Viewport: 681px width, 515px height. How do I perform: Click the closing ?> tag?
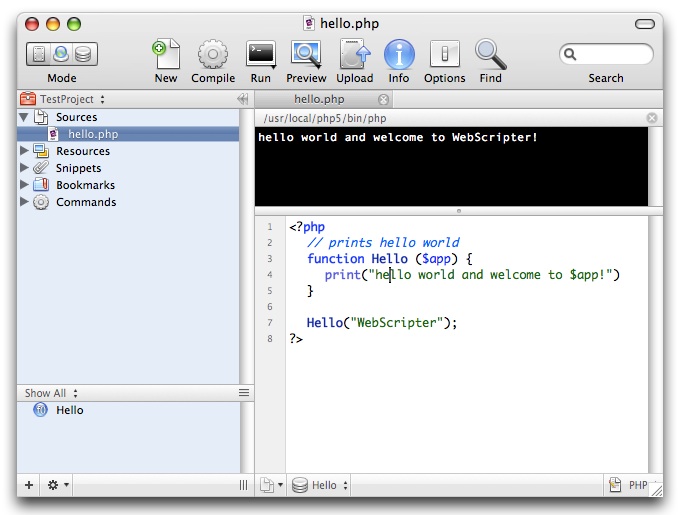click(x=296, y=338)
